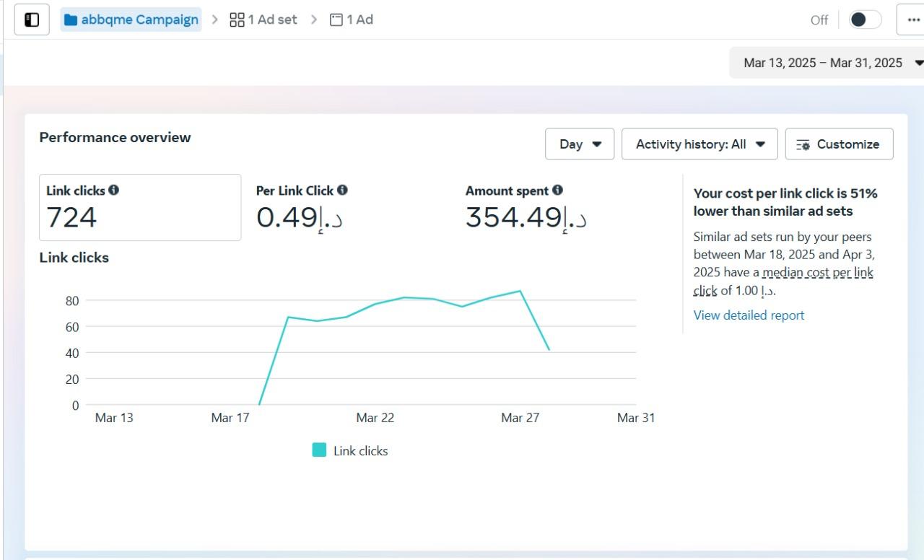Show info icon next to Per Link Click
Viewport: 924px width, 560px height.
coord(342,191)
